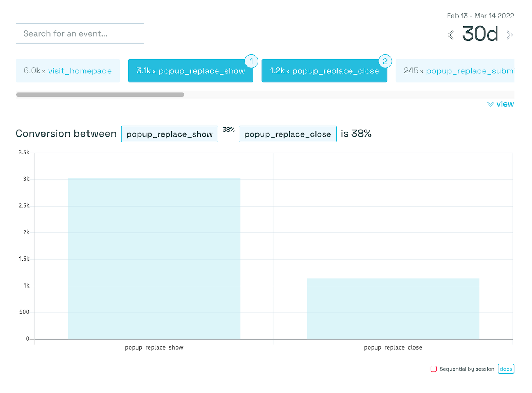Enable Sequential by session checkbox
The image size is (532, 393).
tap(434, 369)
